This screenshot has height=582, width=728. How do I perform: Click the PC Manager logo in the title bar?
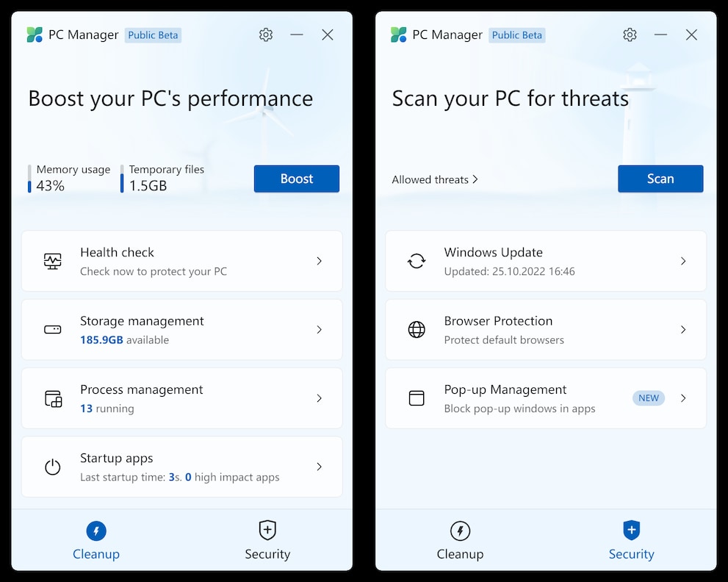click(34, 34)
